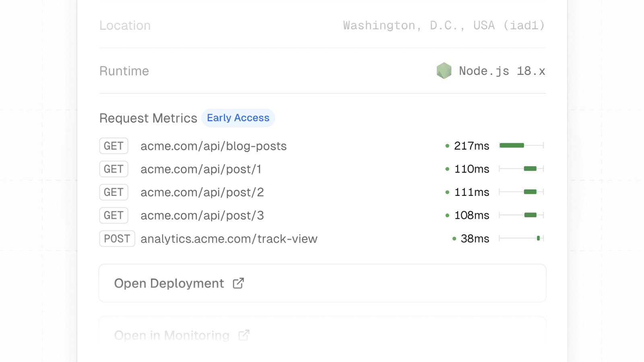Open the acme.com/api/post/1 request link

[x=201, y=169]
